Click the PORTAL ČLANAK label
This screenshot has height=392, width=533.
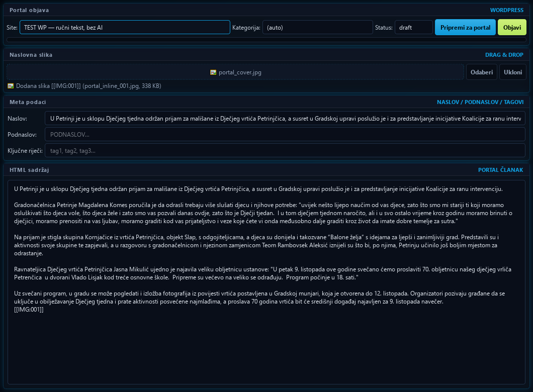coord(500,170)
